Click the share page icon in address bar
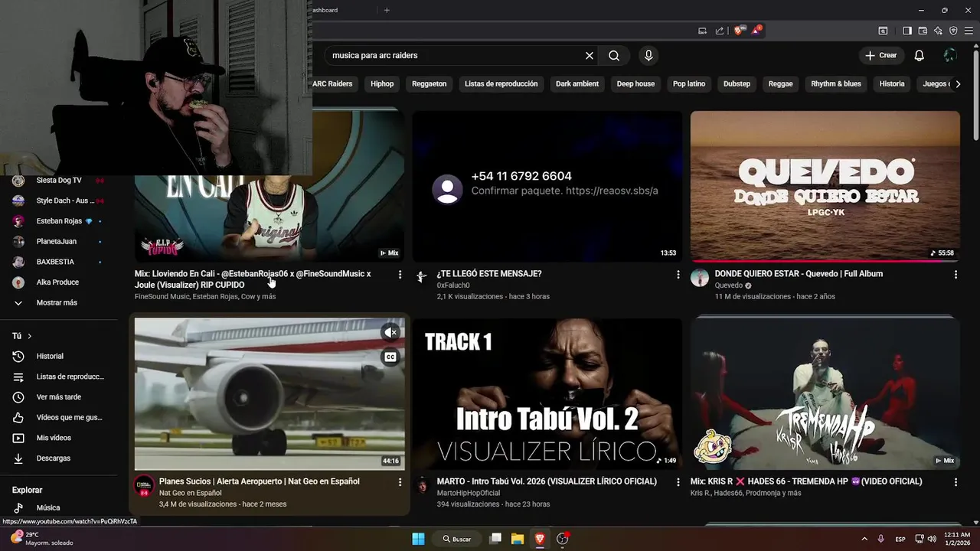Viewport: 980px width, 551px height. [x=720, y=31]
